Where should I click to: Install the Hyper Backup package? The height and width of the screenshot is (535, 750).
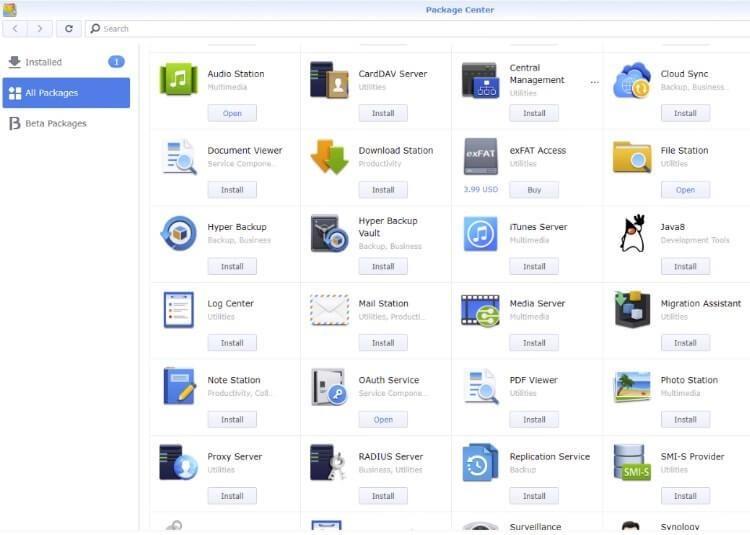click(x=232, y=266)
